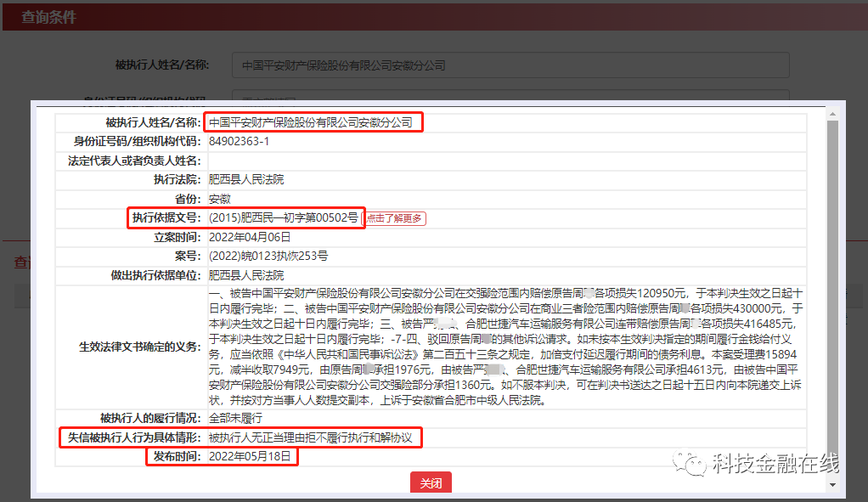Image resolution: width=868 pixels, height=502 pixels.
Task: Click the 立案时间 label
Action: tap(178, 237)
